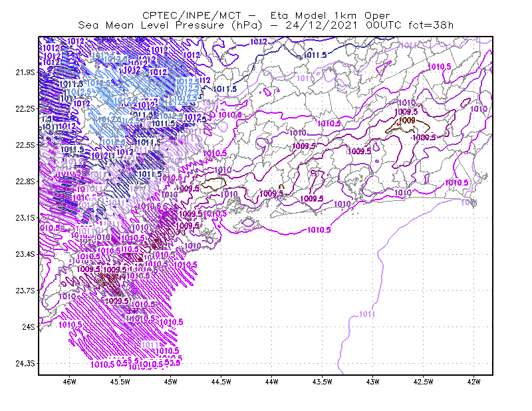Screen dimensions: 532x411
Task: Click the 44.5W longitude tick label
Action: [221, 382]
